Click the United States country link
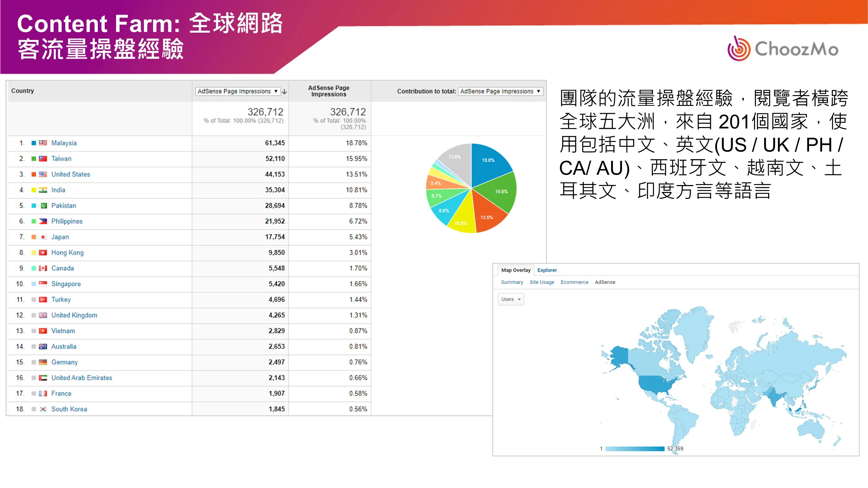The height and width of the screenshot is (488, 868). pos(70,174)
